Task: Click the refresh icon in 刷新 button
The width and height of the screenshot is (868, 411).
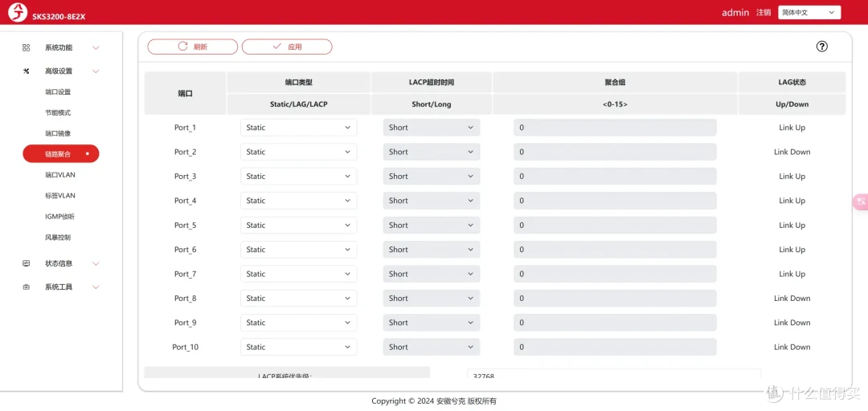Action: tap(182, 47)
